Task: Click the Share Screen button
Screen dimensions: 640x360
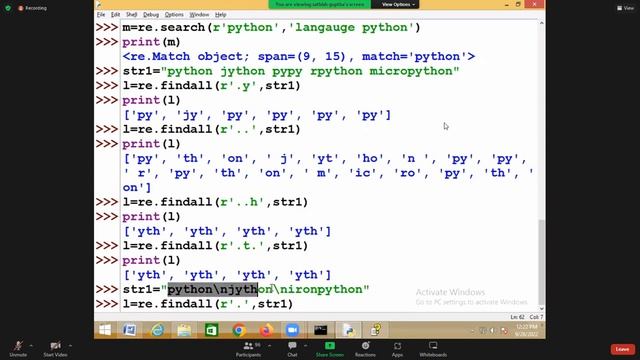Action: click(330, 349)
